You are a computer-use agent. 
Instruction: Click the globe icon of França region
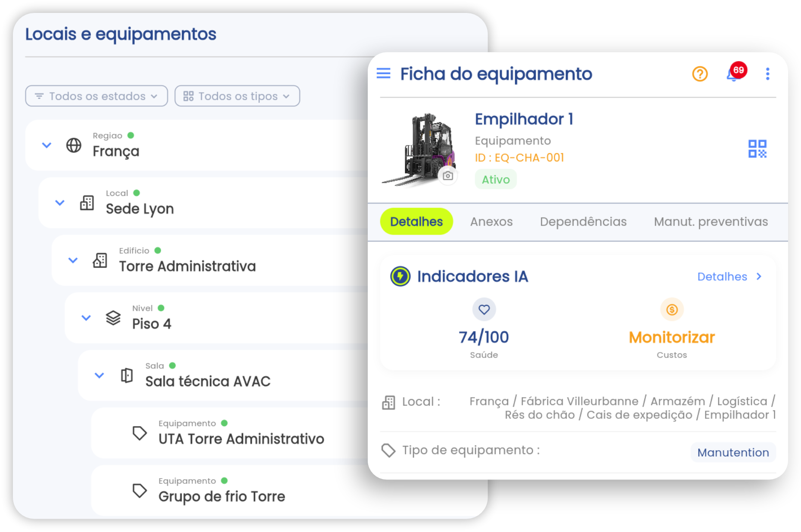tap(74, 145)
